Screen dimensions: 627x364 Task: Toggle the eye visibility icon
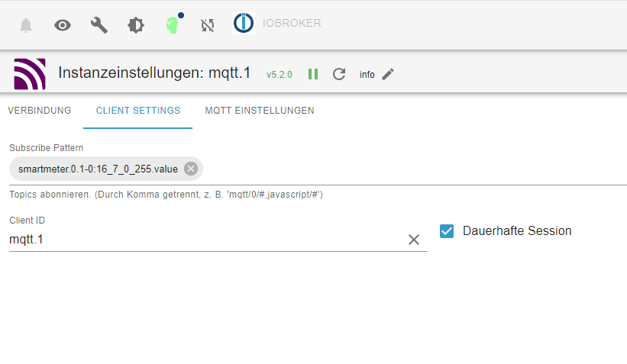point(63,25)
